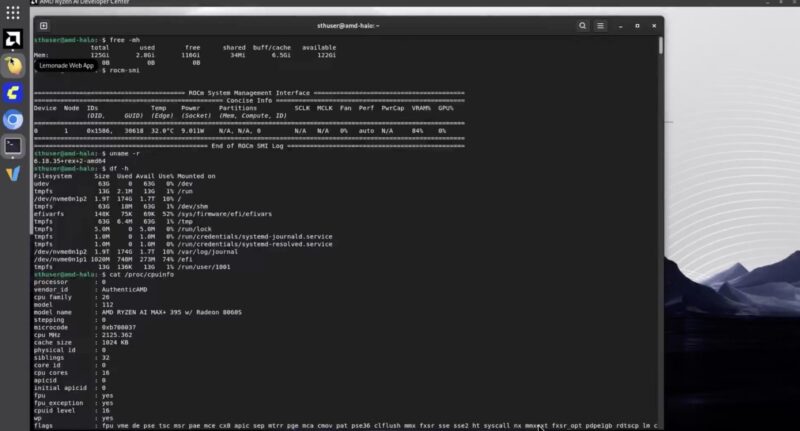Click the used memory value 2.8Gi

145,55
